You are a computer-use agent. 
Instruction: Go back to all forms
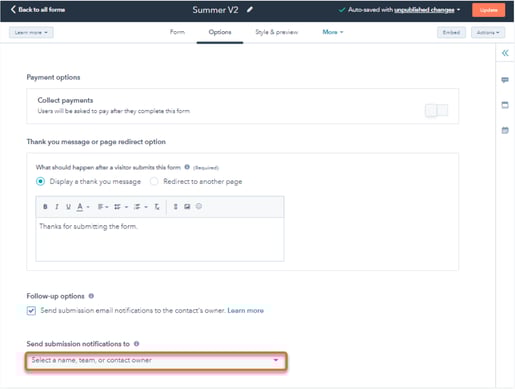click(x=38, y=9)
